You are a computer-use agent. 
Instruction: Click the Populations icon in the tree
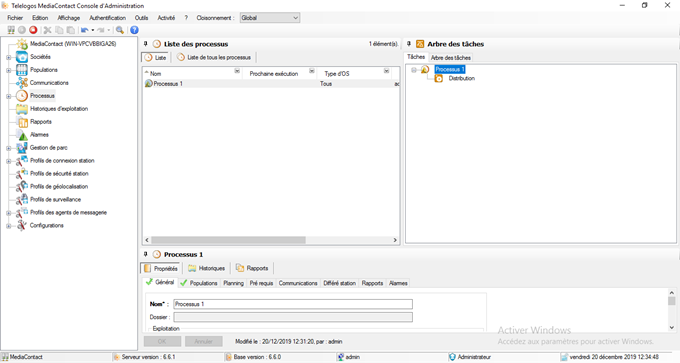coord(22,70)
